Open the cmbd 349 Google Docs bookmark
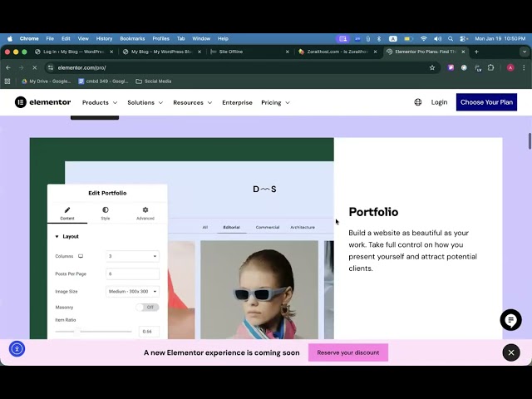 103,81
